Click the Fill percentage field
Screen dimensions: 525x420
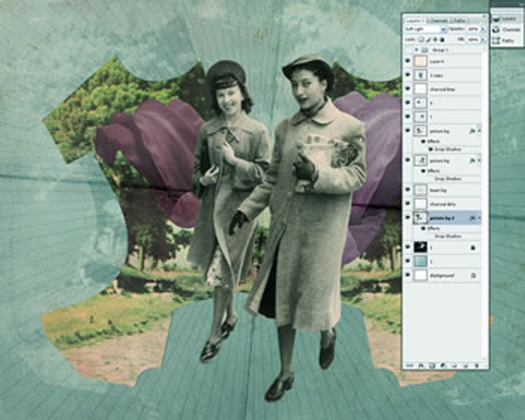point(474,39)
